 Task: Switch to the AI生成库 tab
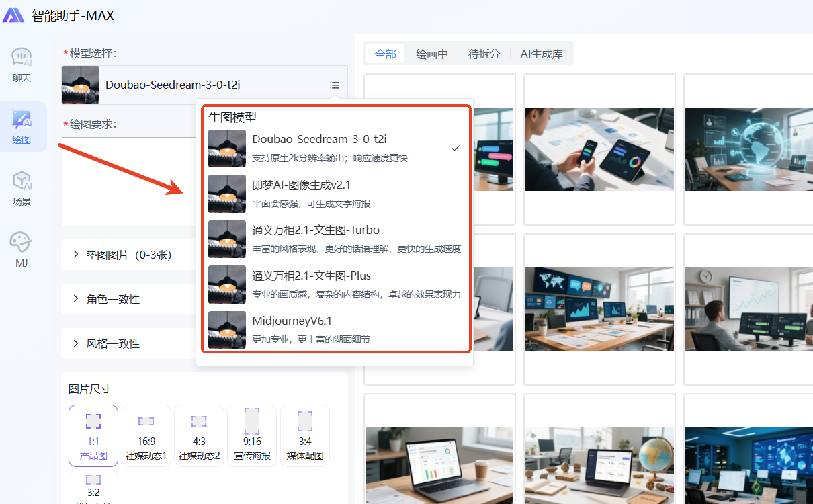pyautogui.click(x=542, y=54)
